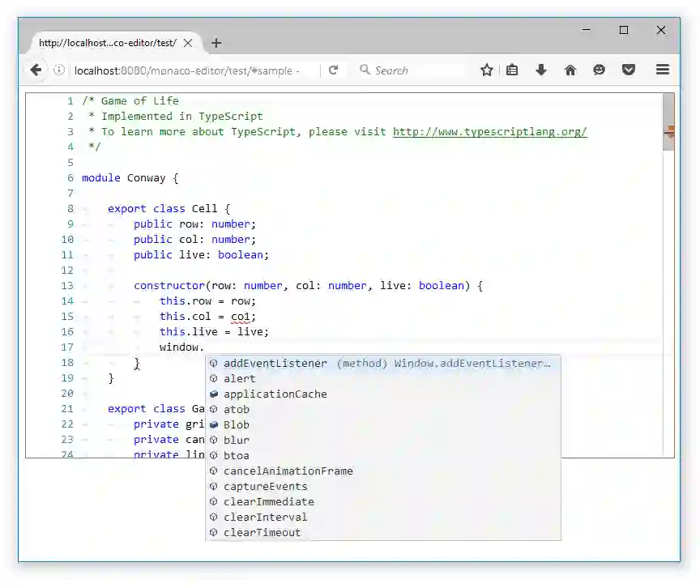Open the chat smiley icon
The width and height of the screenshot is (700, 588).
(x=599, y=70)
